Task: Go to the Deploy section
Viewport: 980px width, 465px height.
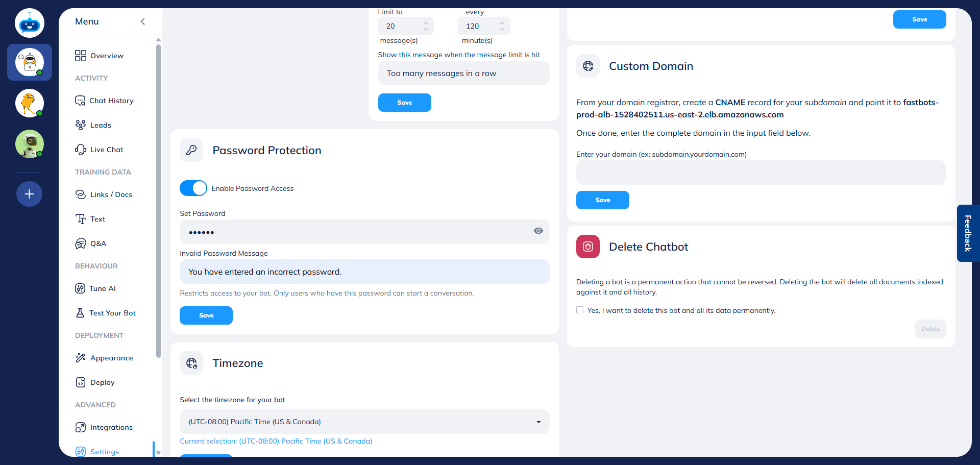Action: click(x=103, y=382)
